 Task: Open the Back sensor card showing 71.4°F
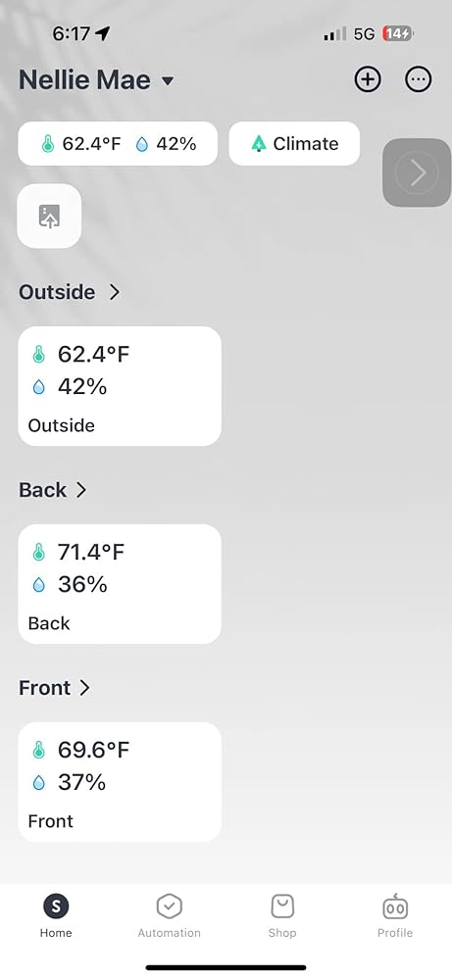pyautogui.click(x=120, y=584)
